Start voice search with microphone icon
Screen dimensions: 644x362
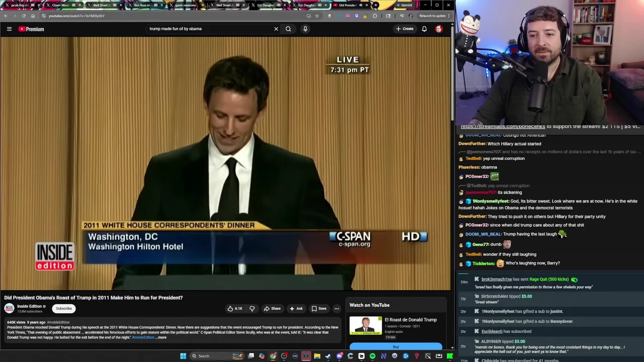point(305,29)
